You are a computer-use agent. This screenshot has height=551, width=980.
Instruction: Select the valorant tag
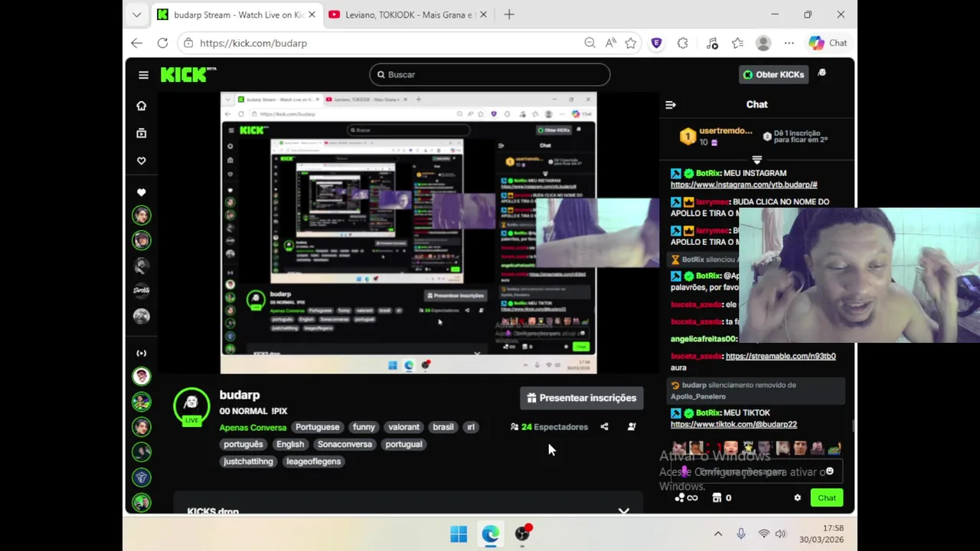pyautogui.click(x=403, y=427)
